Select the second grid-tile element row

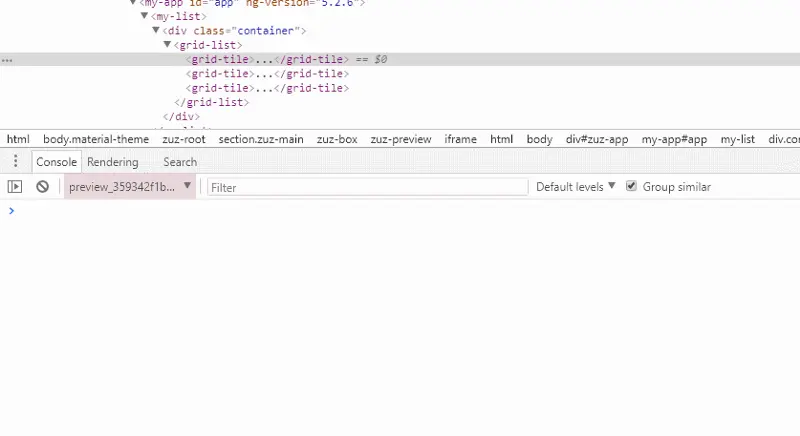(x=267, y=73)
